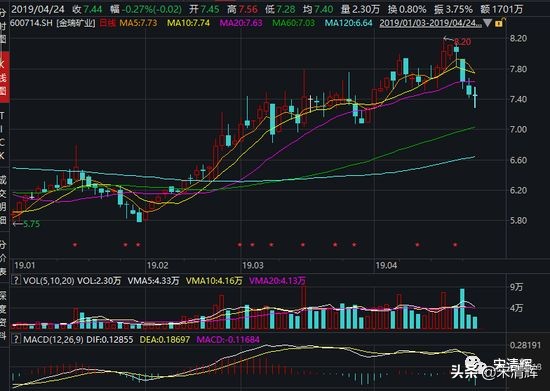Click the MACD(12,26,9) indicator name
This screenshot has width=550, height=391.
53,339
